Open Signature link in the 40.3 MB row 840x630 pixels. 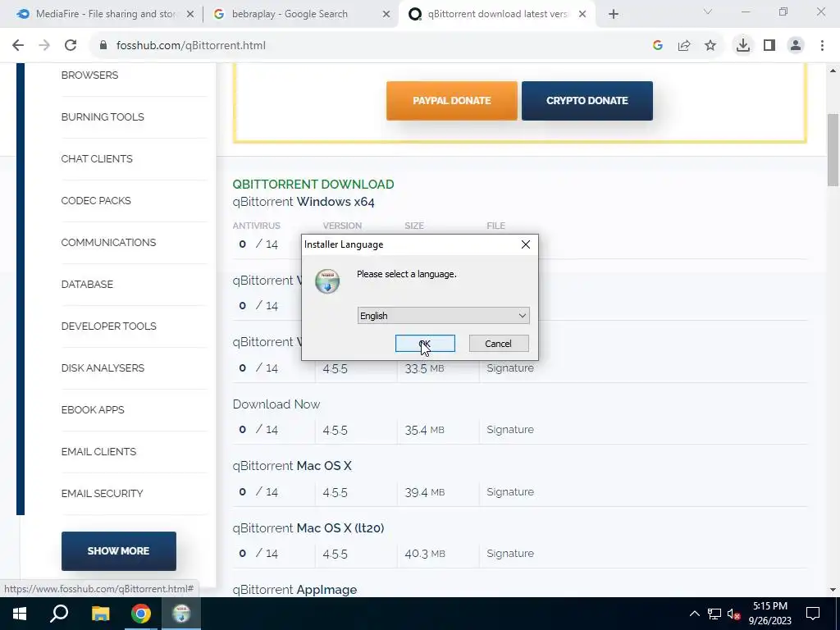pos(510,554)
